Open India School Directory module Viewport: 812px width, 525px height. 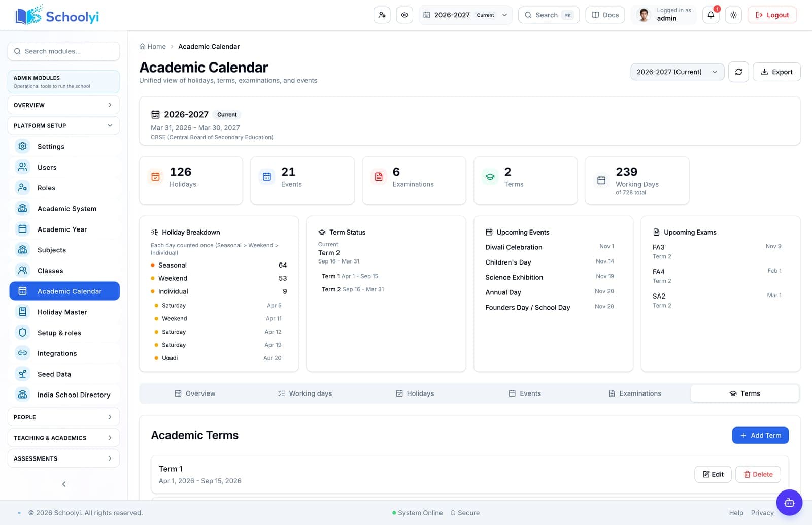(x=64, y=395)
